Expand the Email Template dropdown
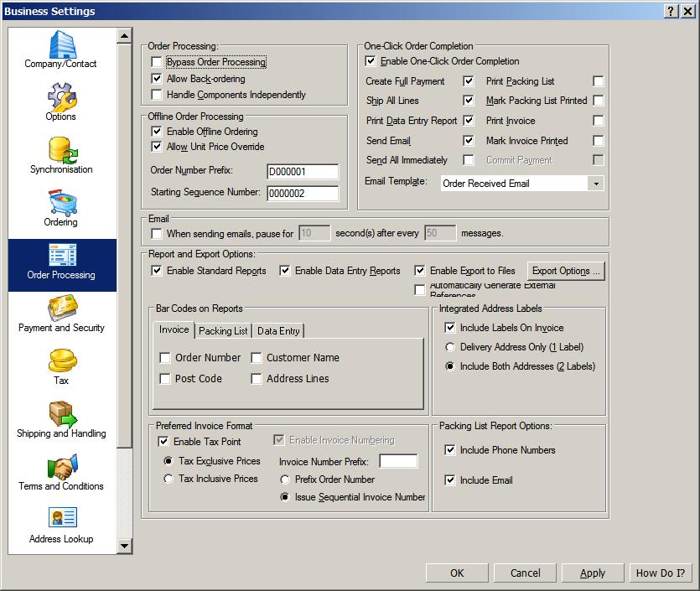 [596, 183]
